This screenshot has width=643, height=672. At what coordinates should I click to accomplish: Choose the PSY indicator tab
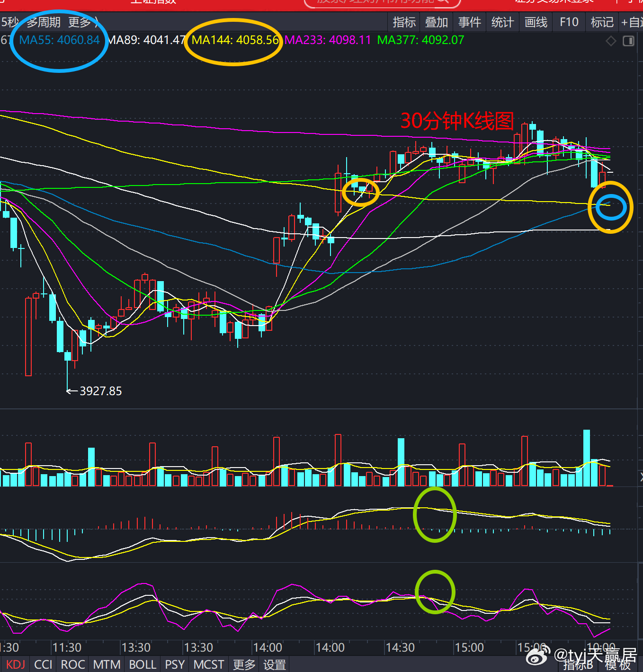click(175, 664)
